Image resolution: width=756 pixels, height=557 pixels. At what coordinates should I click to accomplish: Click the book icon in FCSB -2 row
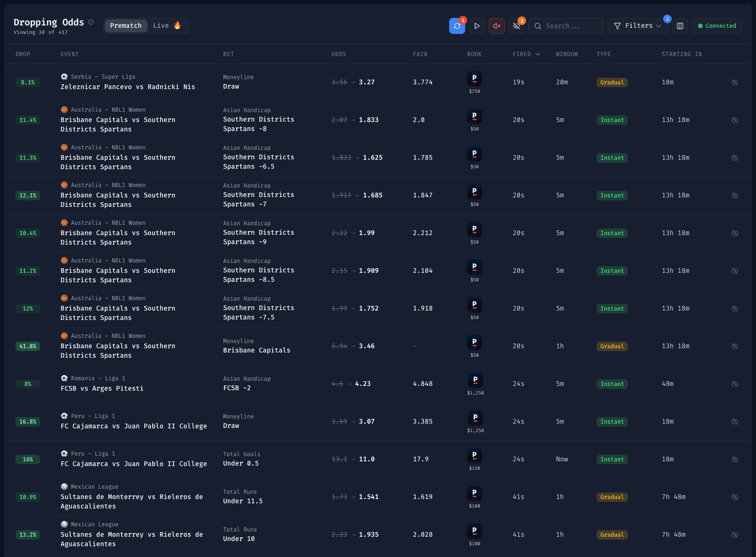(x=475, y=380)
